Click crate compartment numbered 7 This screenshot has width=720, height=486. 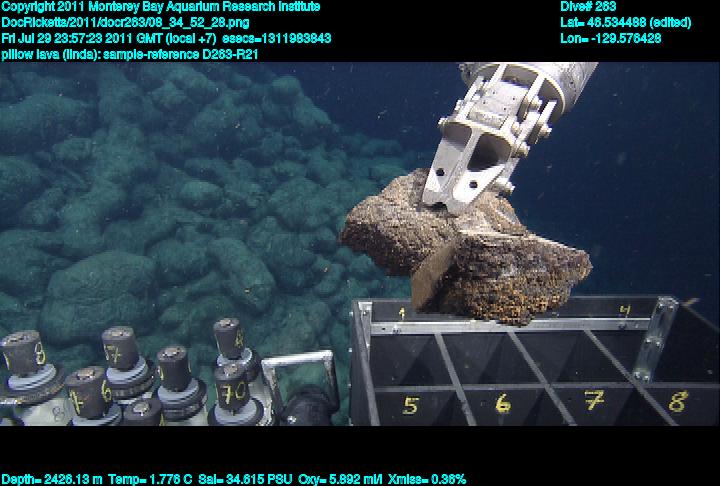[x=595, y=400]
